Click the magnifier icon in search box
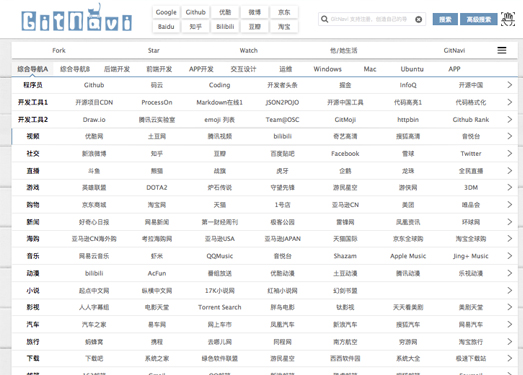The width and height of the screenshot is (523, 375). pyautogui.click(x=324, y=19)
